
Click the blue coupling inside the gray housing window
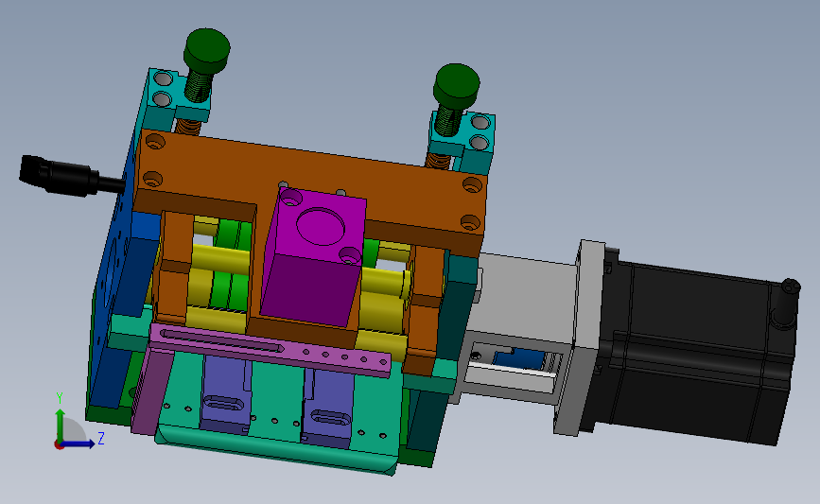pos(519,358)
